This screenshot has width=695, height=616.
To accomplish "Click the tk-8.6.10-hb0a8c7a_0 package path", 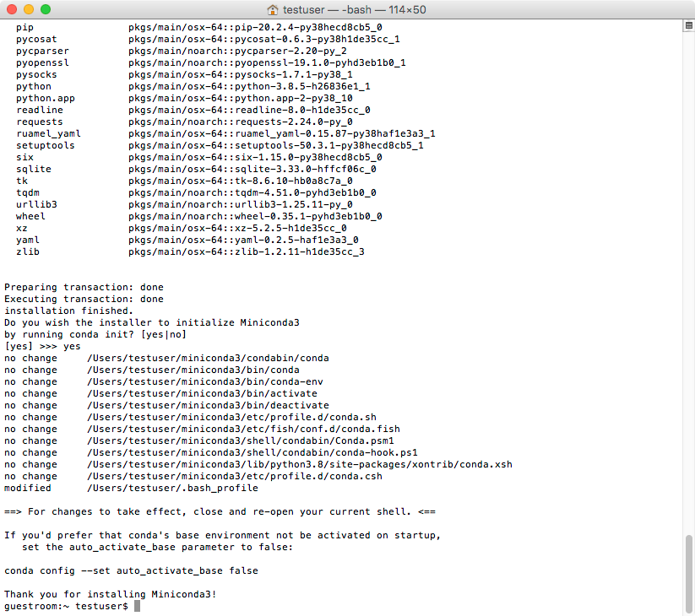I will (x=241, y=181).
